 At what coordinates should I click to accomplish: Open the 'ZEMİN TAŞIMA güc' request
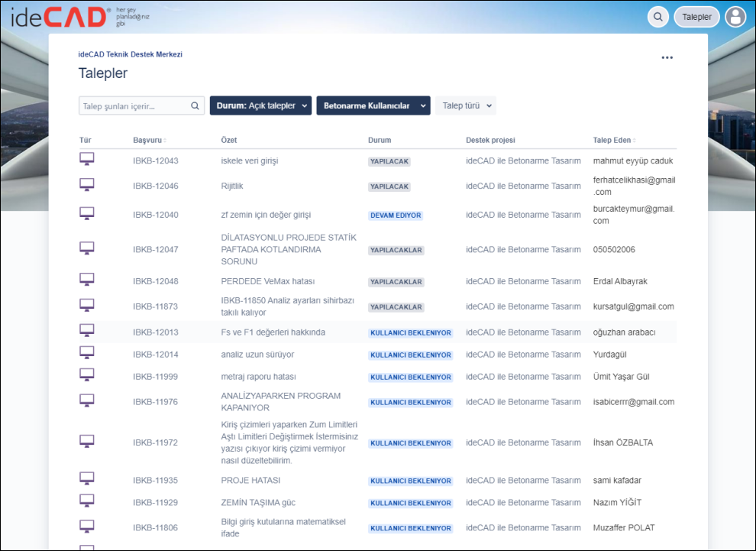257,502
